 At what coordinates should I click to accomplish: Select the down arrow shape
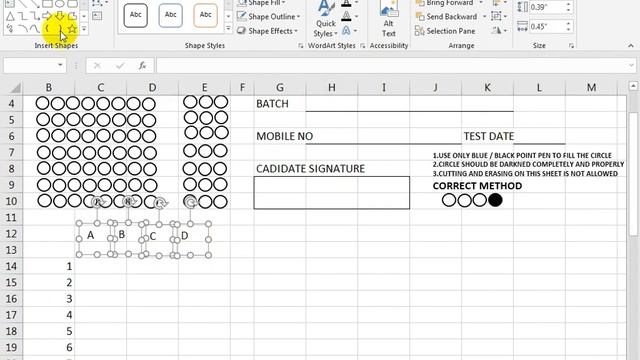[x=60, y=16]
